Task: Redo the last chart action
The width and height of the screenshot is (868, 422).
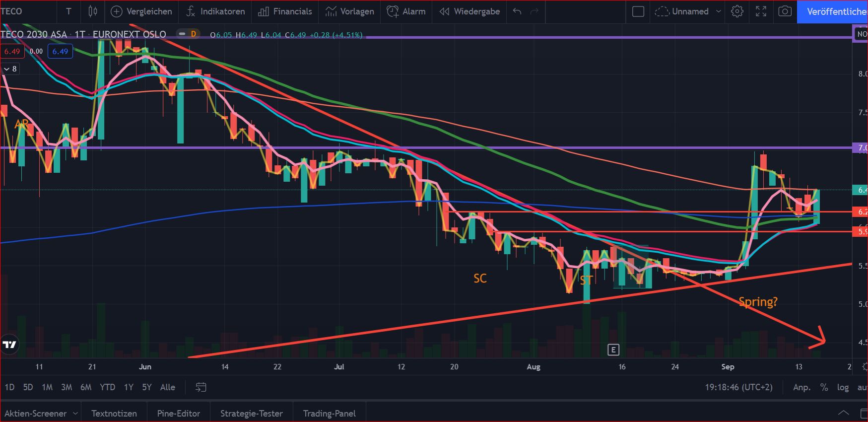Action: click(x=534, y=11)
